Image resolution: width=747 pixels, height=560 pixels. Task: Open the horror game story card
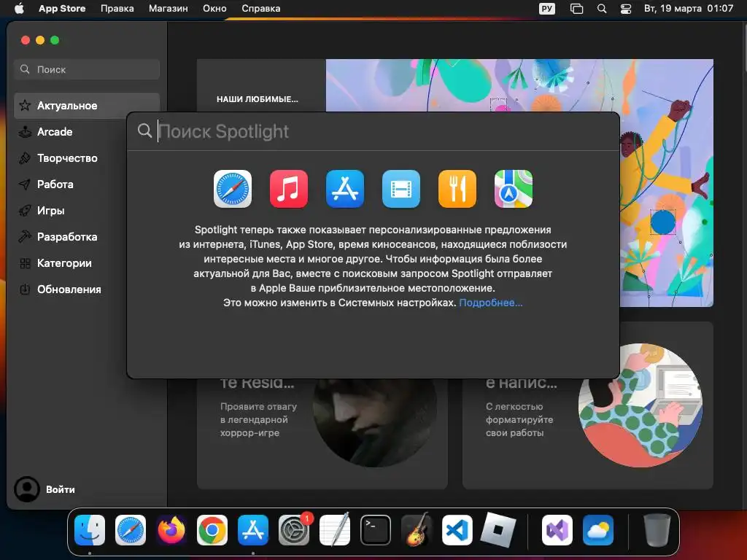(322, 433)
